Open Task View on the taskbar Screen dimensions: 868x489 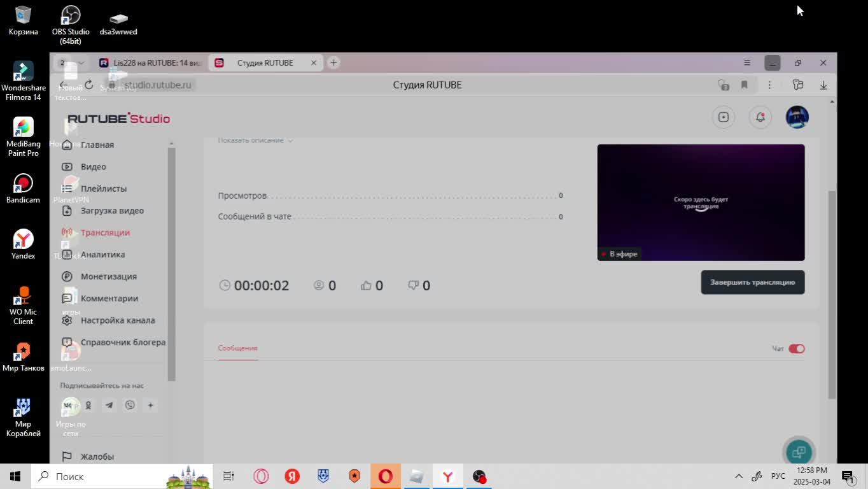(x=228, y=476)
